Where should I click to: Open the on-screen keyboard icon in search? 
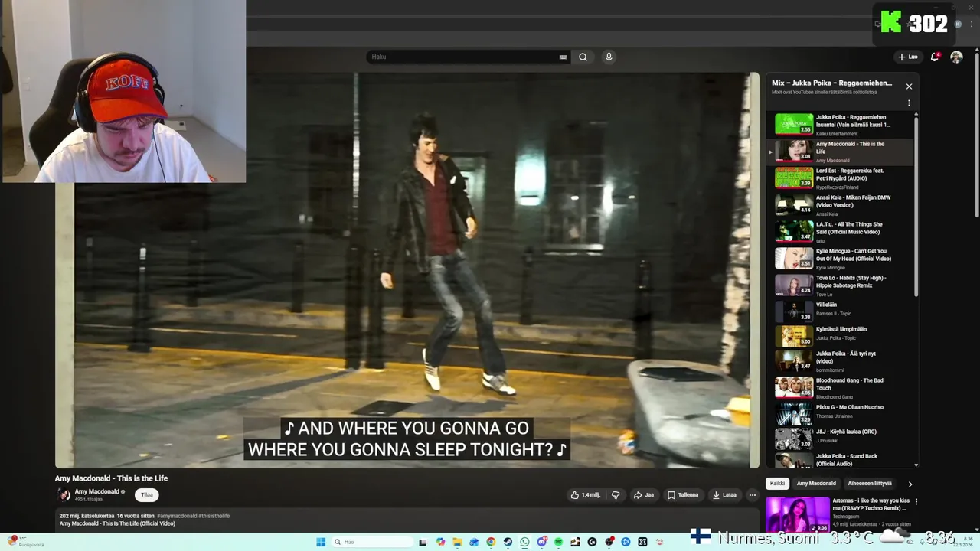(563, 57)
